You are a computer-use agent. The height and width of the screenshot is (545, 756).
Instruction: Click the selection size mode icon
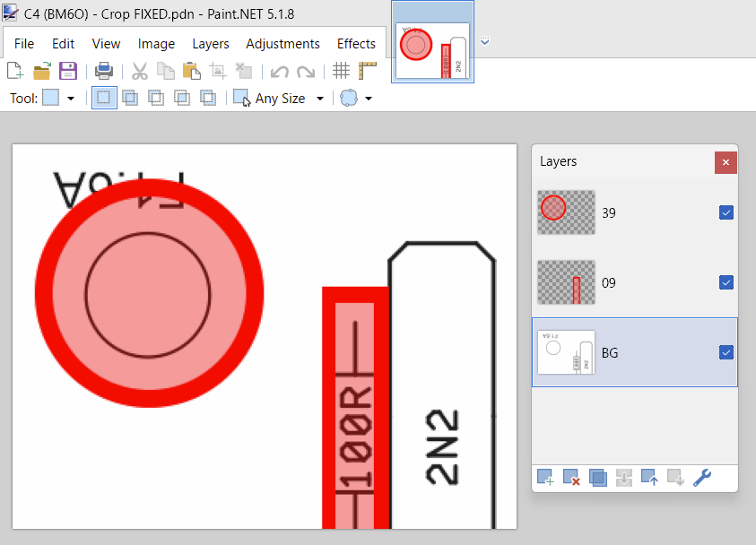click(x=241, y=98)
